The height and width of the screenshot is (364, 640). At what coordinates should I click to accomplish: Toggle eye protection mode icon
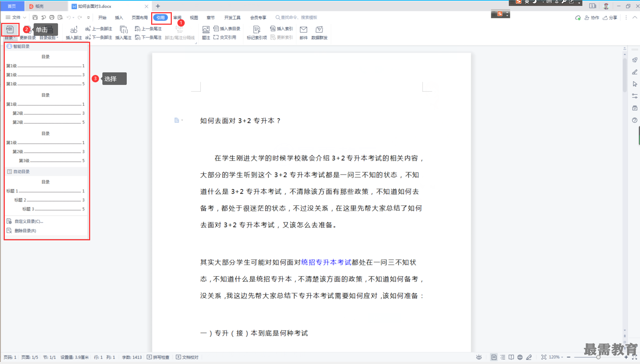click(479, 357)
